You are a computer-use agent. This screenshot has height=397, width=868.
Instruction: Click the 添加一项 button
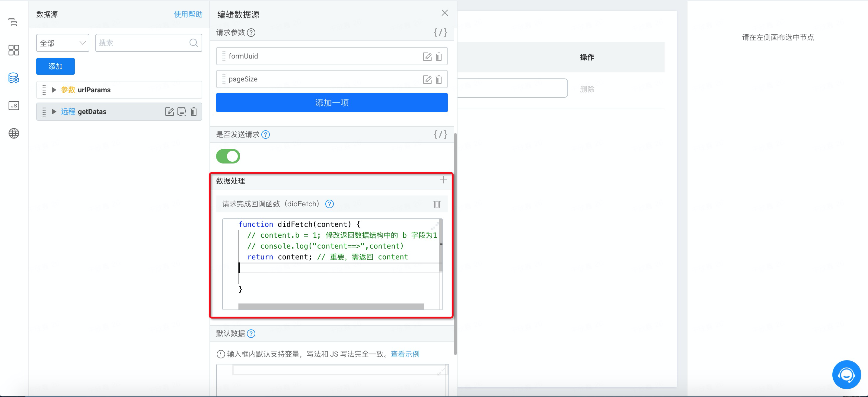332,103
